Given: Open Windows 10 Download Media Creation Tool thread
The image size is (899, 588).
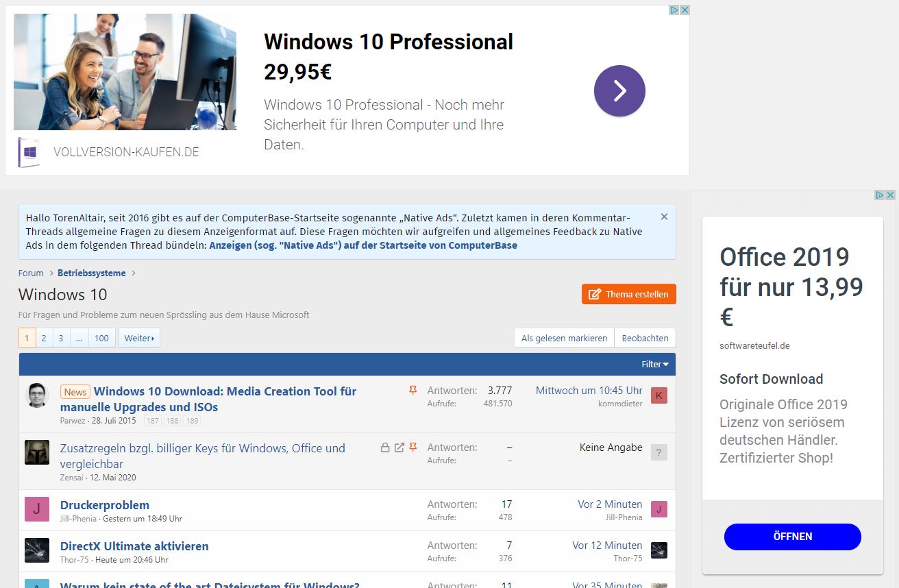Looking at the screenshot, I should pyautogui.click(x=208, y=399).
